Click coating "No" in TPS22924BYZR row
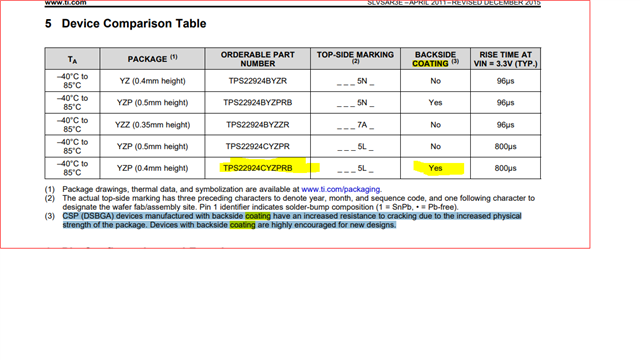 pos(436,81)
